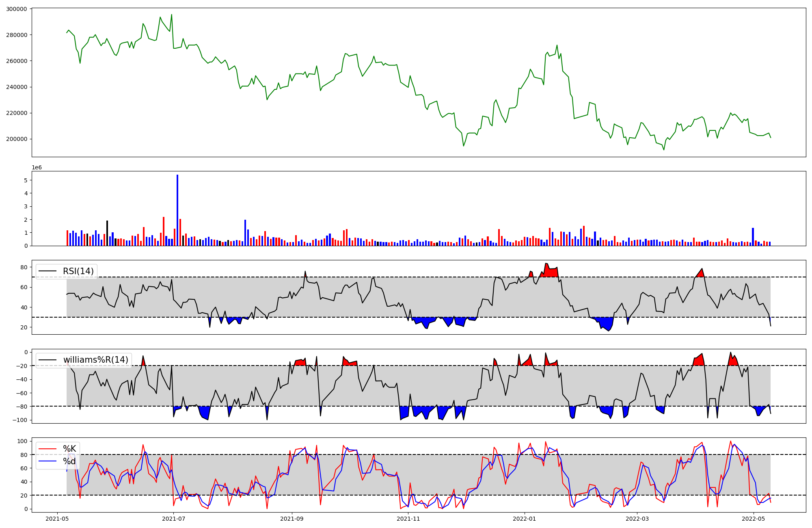Viewport: 812px width, 528px height.
Task: Click the 2021-07 date tick label
Action: point(173,519)
